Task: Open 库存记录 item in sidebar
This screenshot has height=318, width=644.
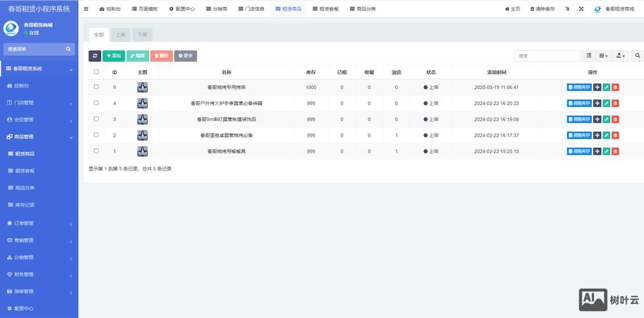Action: [x=39, y=205]
